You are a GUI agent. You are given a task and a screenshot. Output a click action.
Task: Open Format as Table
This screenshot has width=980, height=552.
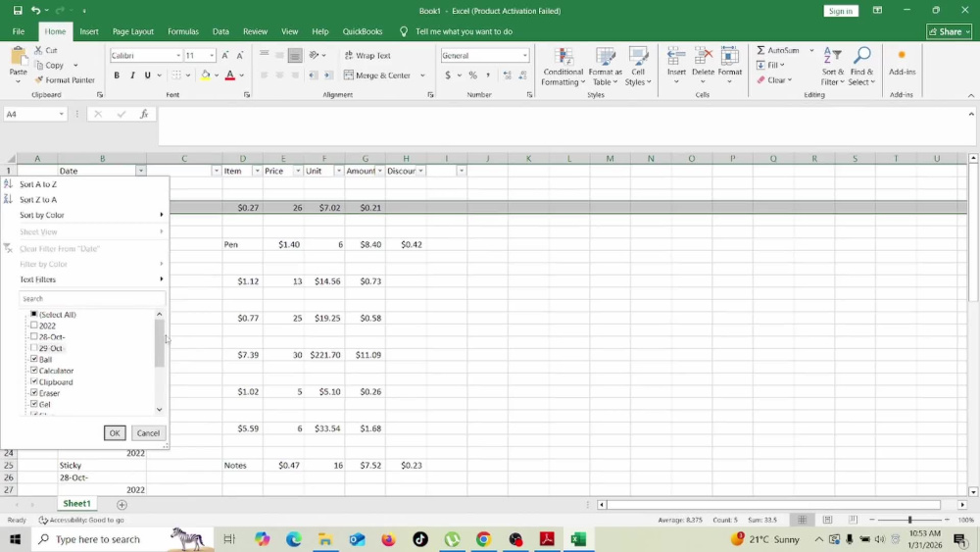coord(605,67)
